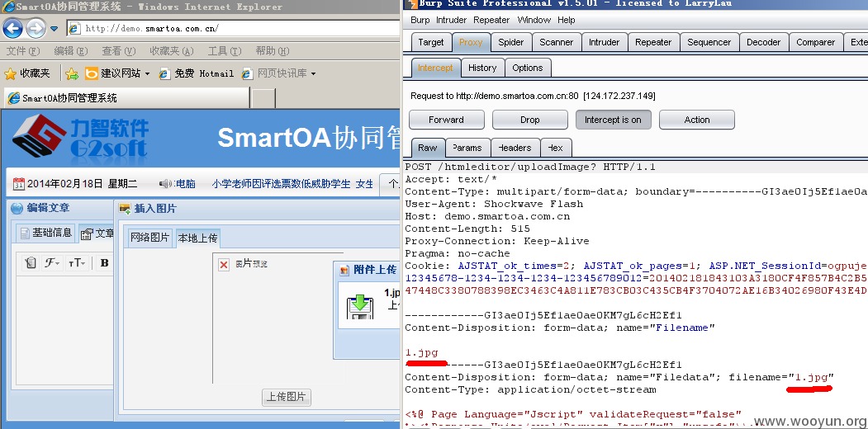Select the 网络图片 tab

point(149,238)
